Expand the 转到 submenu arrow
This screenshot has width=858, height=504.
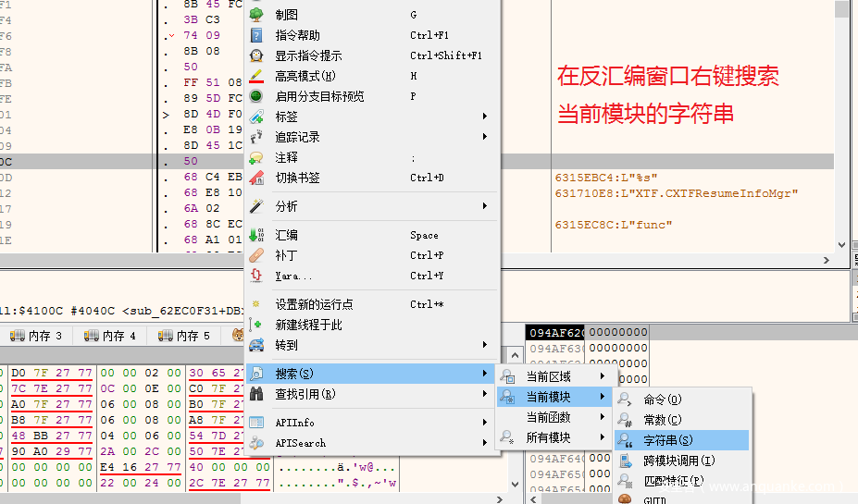tap(485, 345)
